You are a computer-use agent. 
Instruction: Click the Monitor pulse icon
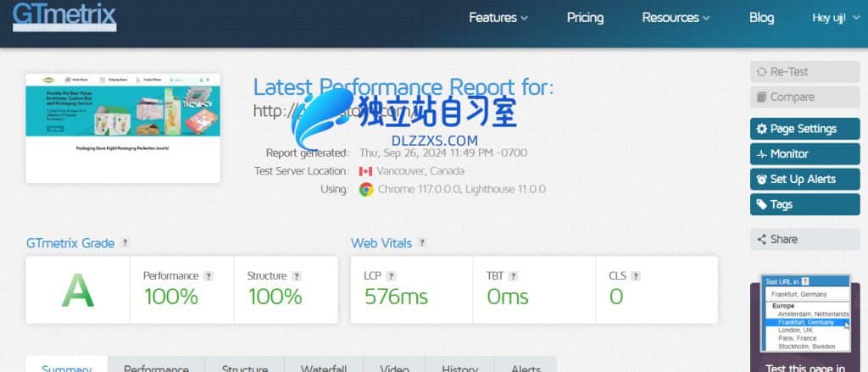click(x=762, y=154)
